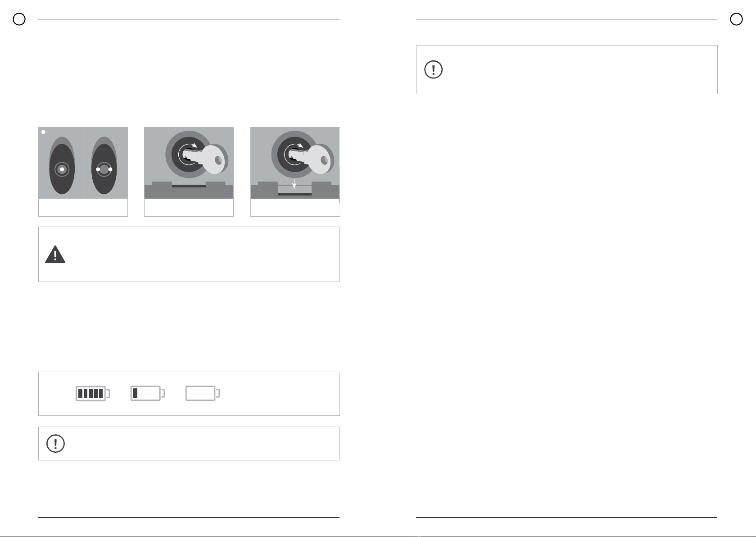
Task: Select the one-bar low battery icon
Action: click(x=148, y=393)
